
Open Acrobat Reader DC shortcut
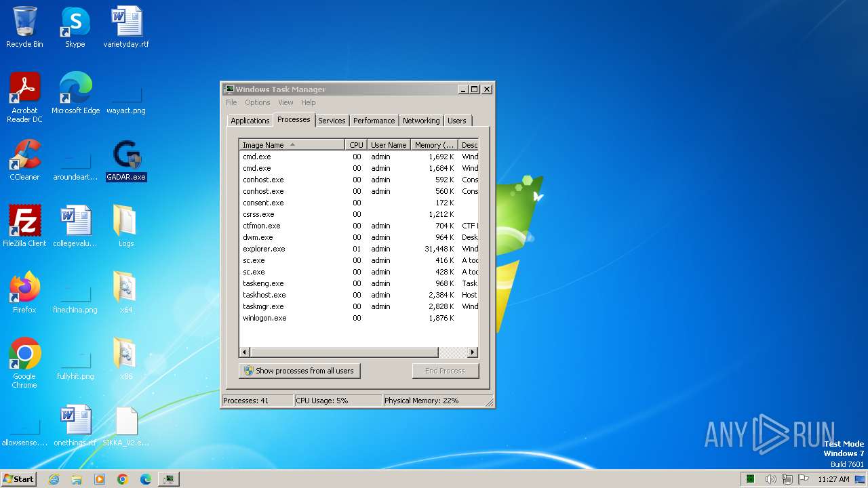click(x=24, y=98)
